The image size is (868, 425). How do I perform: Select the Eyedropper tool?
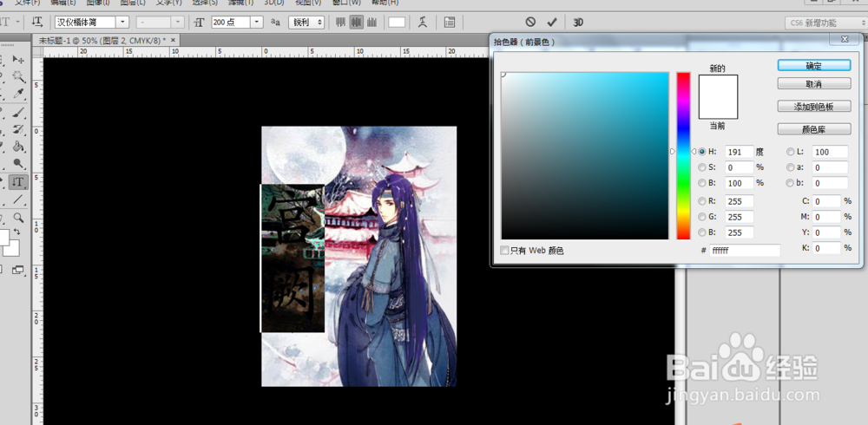point(18,94)
